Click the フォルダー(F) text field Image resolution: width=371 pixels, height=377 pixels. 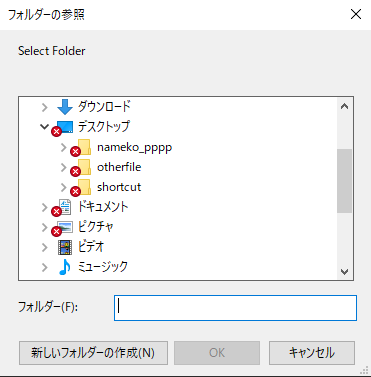point(235,308)
